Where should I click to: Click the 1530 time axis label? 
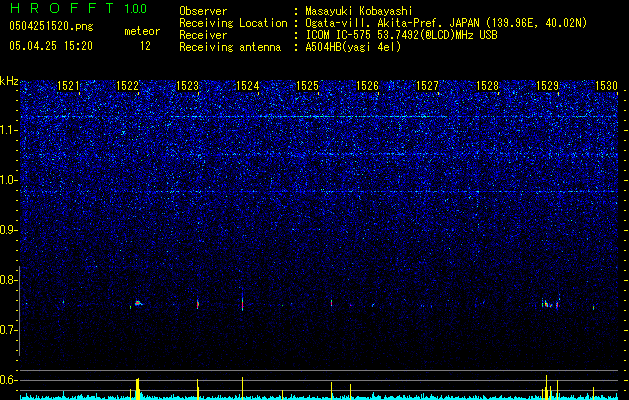pos(606,85)
